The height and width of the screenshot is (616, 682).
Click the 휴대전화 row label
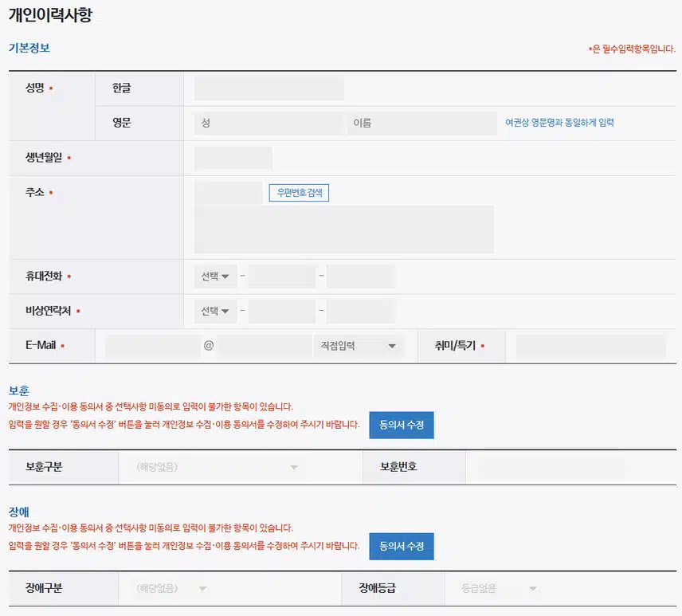coord(44,276)
